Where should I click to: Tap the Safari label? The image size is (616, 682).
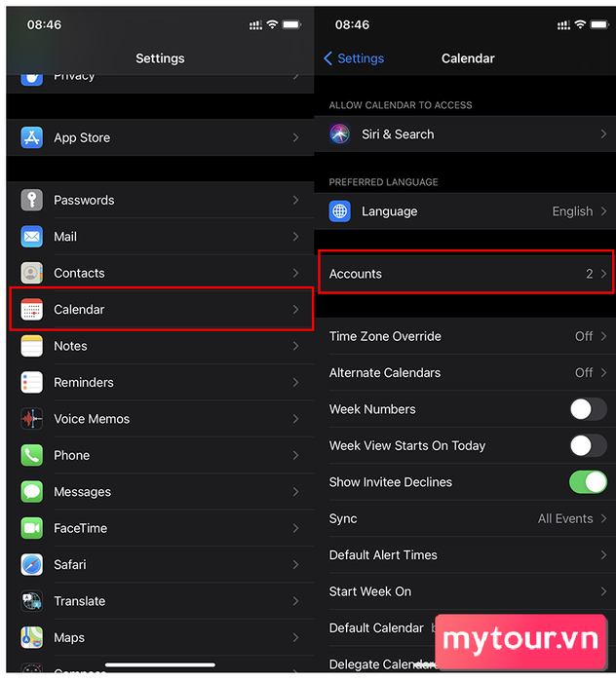70,564
